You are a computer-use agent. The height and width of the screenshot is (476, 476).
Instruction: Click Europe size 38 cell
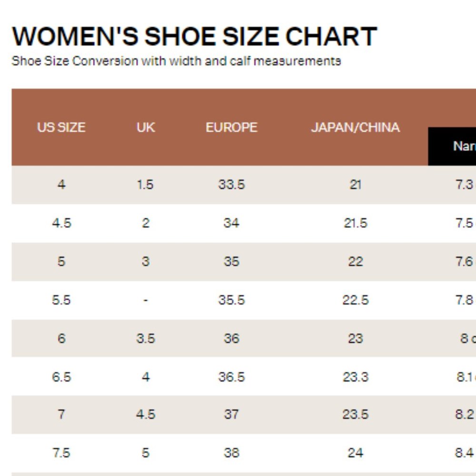click(x=231, y=453)
